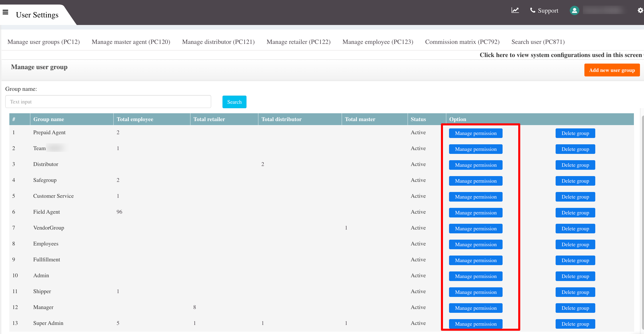Delete the Fullfillment group
644x334 pixels.
575,260
